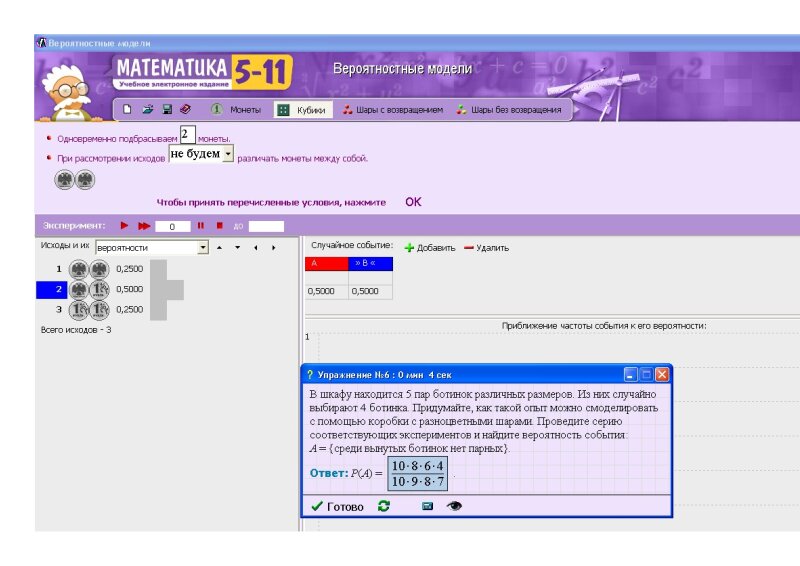
Task: Click the red book icon in the toolbar
Action: tap(185, 110)
